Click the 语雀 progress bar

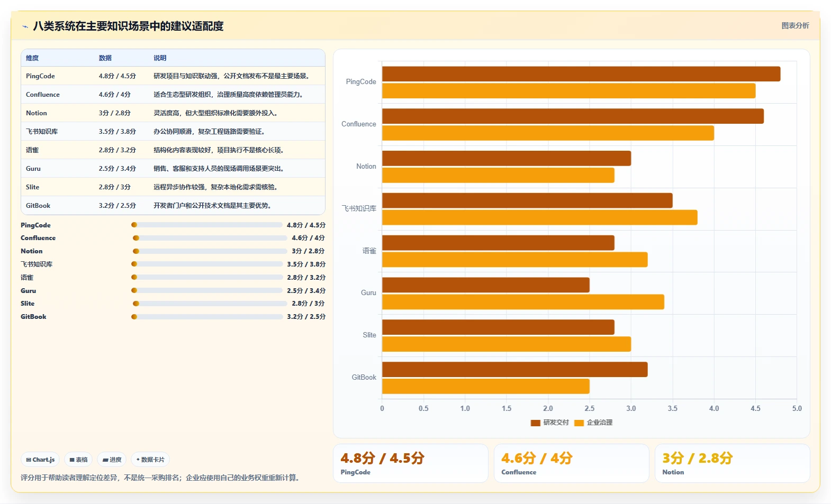coord(207,277)
